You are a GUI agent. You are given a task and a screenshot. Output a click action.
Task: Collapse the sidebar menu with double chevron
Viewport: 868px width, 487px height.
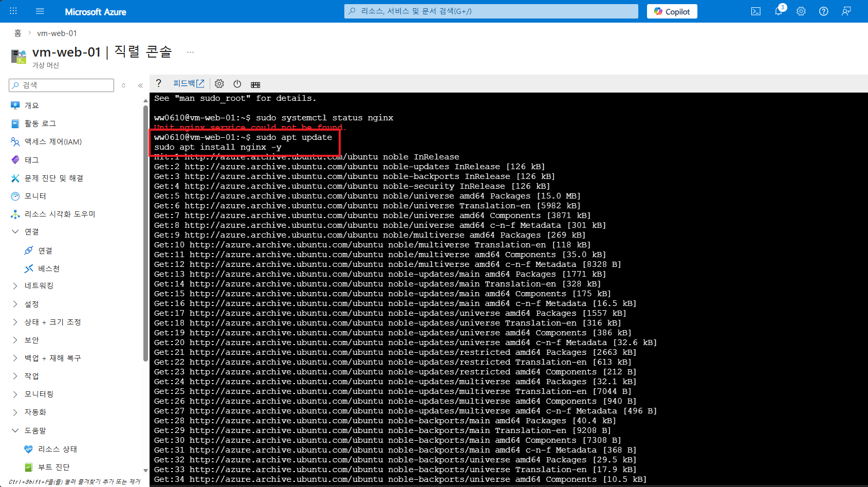click(x=140, y=85)
